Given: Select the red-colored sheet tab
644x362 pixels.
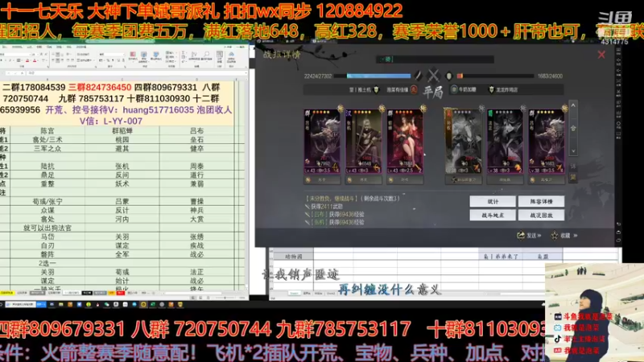Looking at the screenshot, I should tap(121, 293).
